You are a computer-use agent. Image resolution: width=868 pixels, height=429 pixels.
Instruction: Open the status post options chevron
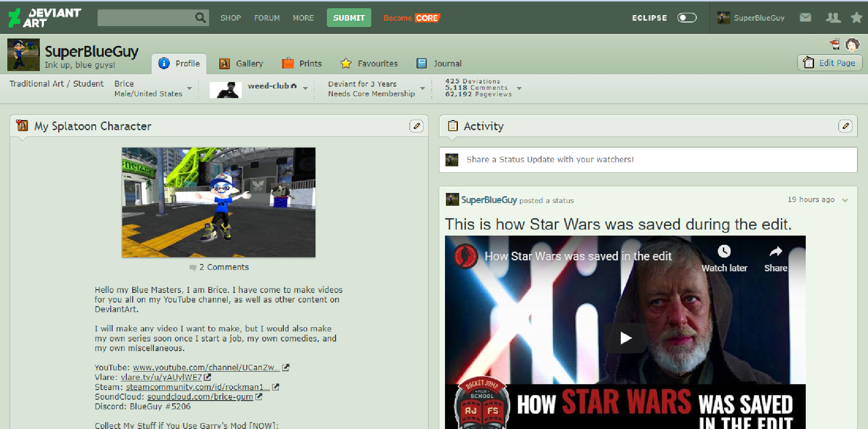pyautogui.click(x=845, y=200)
